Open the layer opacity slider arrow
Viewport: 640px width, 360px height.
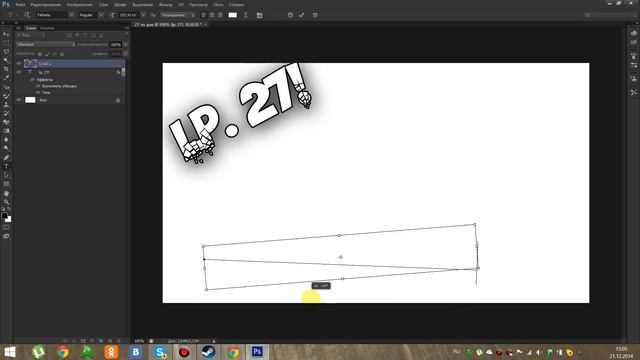tap(125, 44)
